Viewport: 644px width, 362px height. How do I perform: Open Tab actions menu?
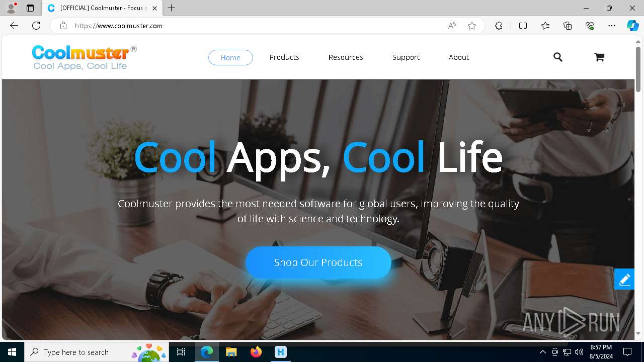point(30,8)
